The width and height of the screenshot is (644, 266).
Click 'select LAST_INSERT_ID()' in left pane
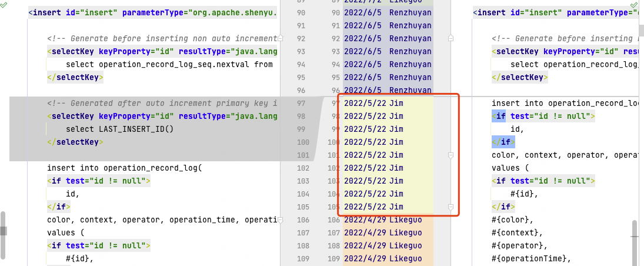(x=120, y=129)
